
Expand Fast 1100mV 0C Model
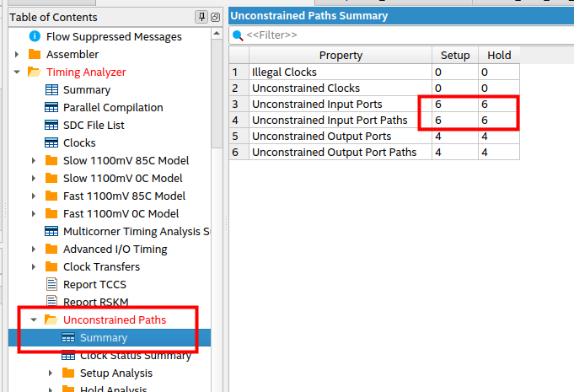click(34, 213)
